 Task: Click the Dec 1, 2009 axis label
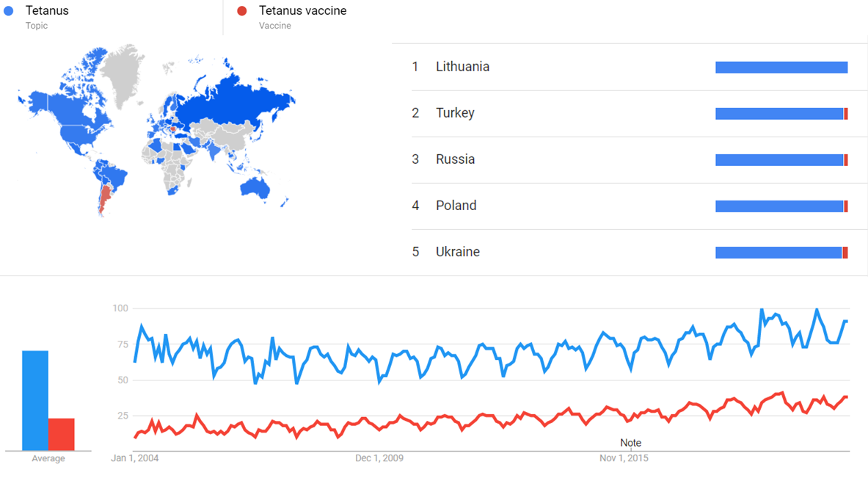click(379, 458)
